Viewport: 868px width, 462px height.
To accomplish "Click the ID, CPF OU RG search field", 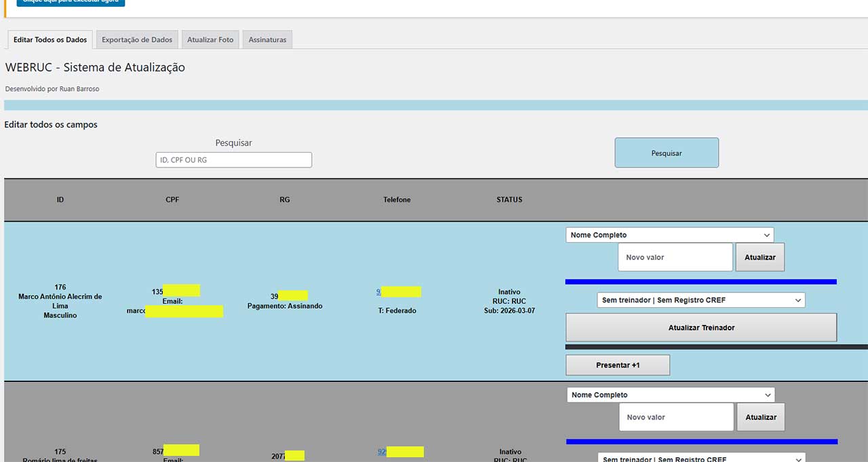I will (233, 160).
